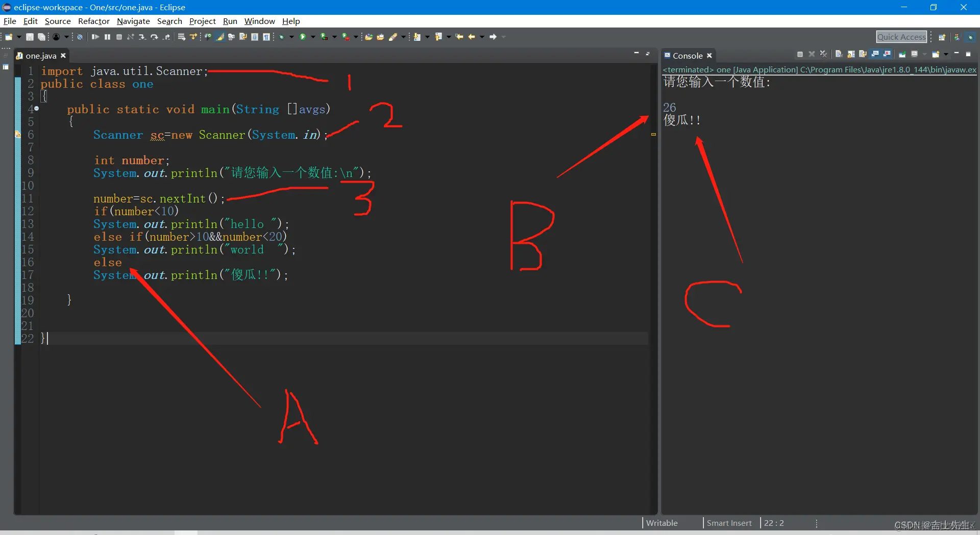Expand the Run launch dropdown arrow
Viewport: 980px width, 535px height.
click(x=313, y=37)
